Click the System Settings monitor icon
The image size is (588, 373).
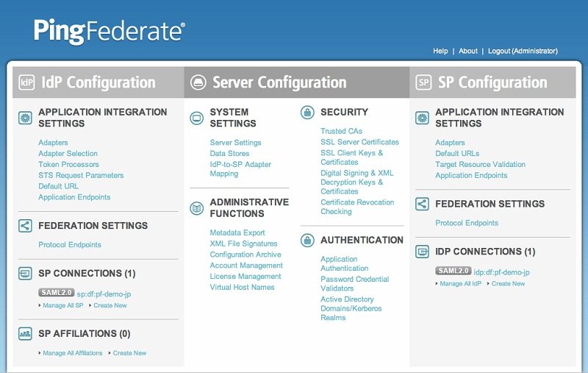(196, 118)
